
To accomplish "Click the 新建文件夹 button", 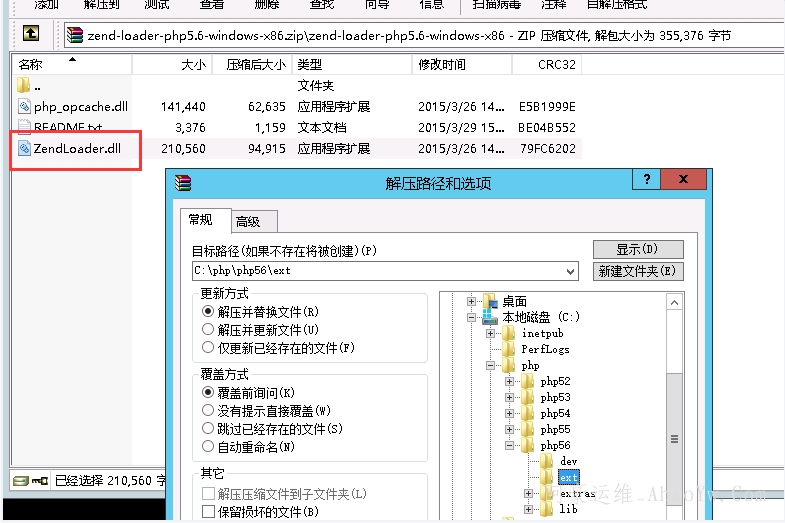I will click(x=637, y=271).
